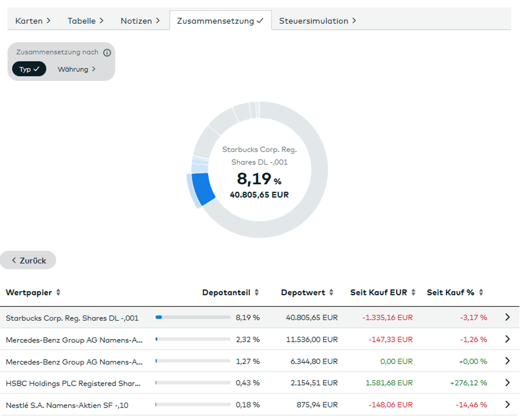Expand the 6.344,80 EUR Mercedes-Benz row chevron

click(x=507, y=361)
